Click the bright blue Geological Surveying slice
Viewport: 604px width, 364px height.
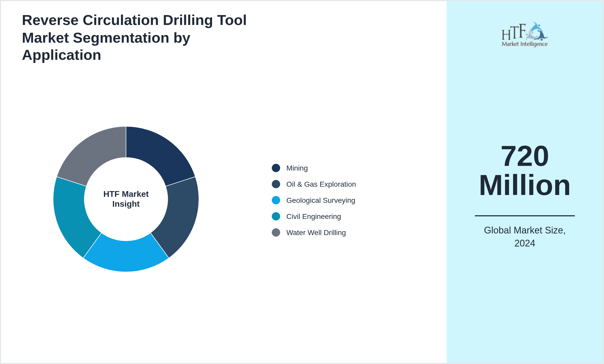point(126,256)
